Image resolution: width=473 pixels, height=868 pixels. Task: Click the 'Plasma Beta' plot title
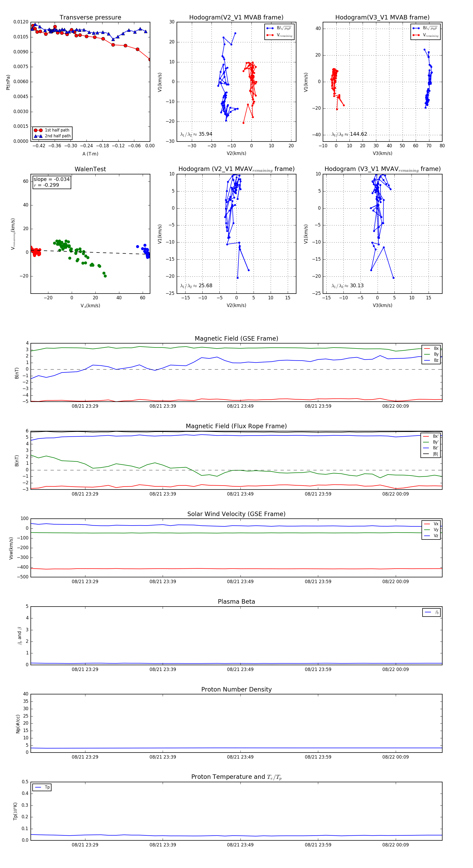(x=236, y=602)
